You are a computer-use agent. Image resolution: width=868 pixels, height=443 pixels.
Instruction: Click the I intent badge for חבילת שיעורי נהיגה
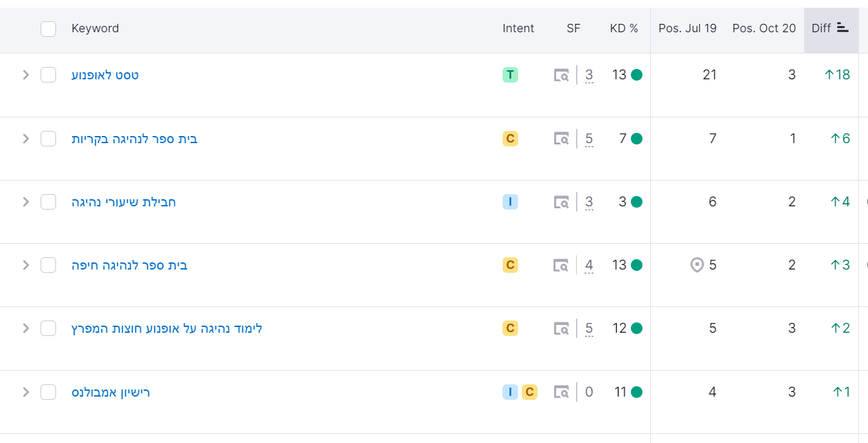click(x=510, y=202)
